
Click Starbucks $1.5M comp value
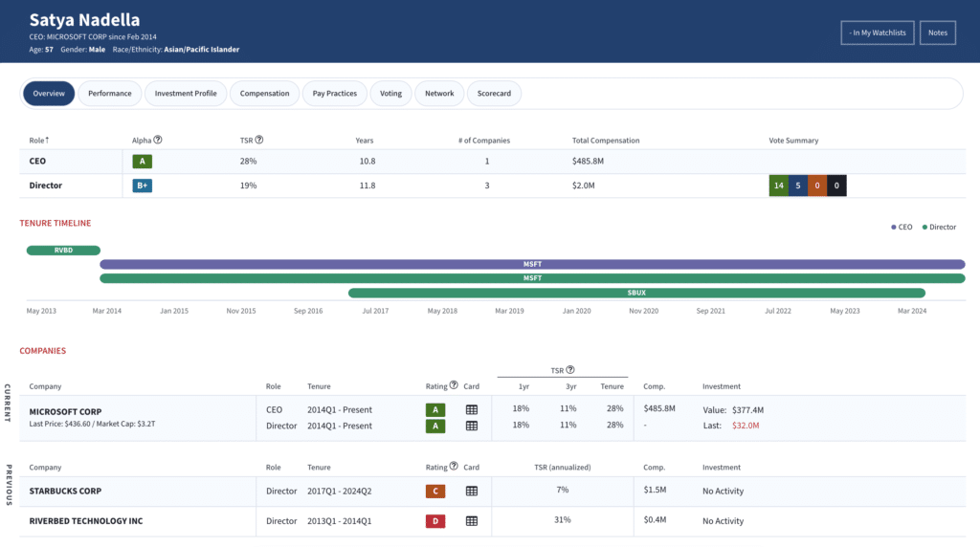click(655, 490)
